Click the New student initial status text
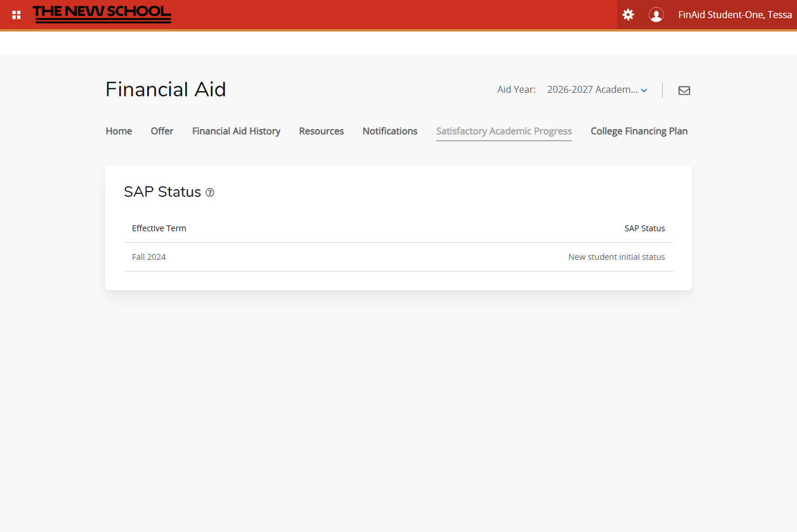The image size is (797, 532). 617,257
